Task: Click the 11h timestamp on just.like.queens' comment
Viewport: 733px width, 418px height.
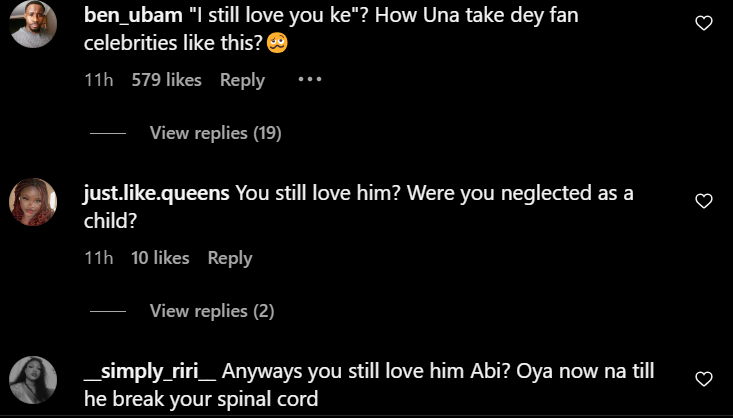Action: (98, 258)
